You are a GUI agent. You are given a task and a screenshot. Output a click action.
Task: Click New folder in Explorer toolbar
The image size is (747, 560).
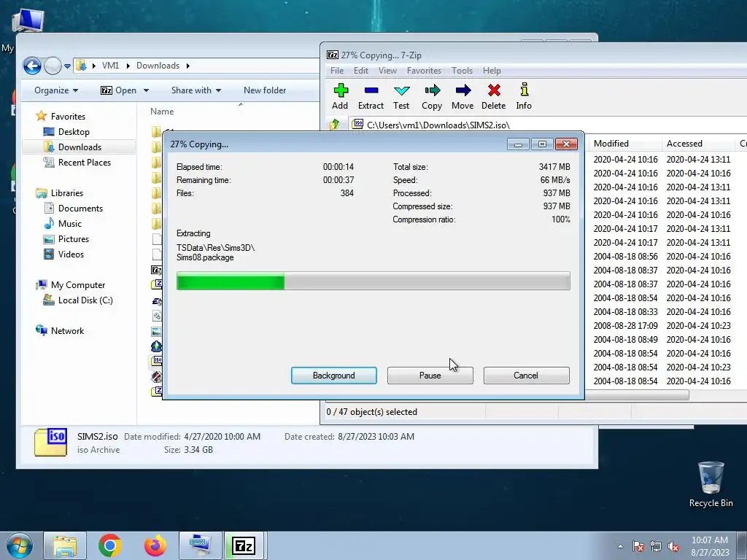(x=265, y=90)
